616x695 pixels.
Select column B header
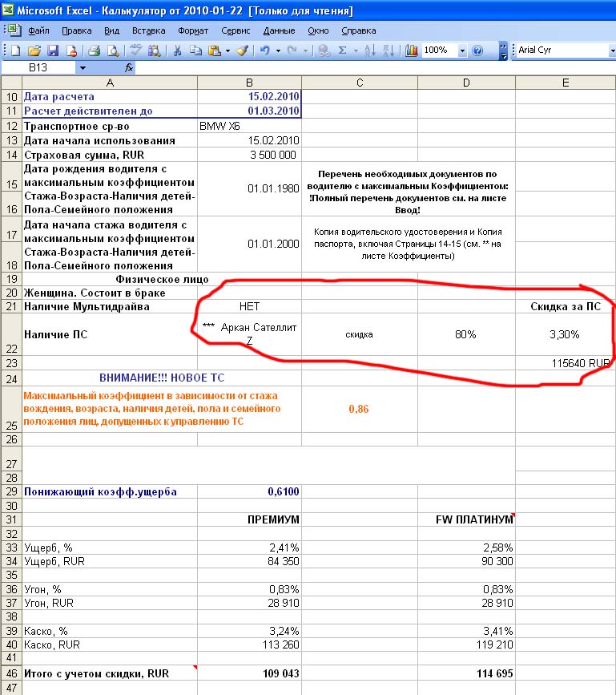[249, 83]
